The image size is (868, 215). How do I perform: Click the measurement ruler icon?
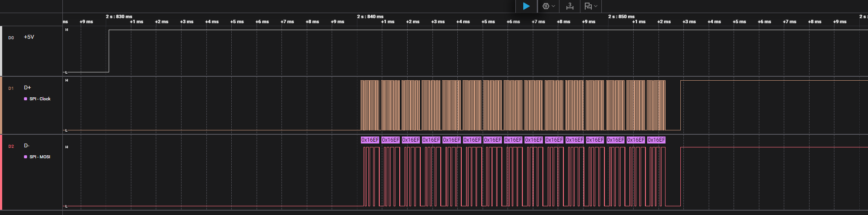click(x=570, y=6)
